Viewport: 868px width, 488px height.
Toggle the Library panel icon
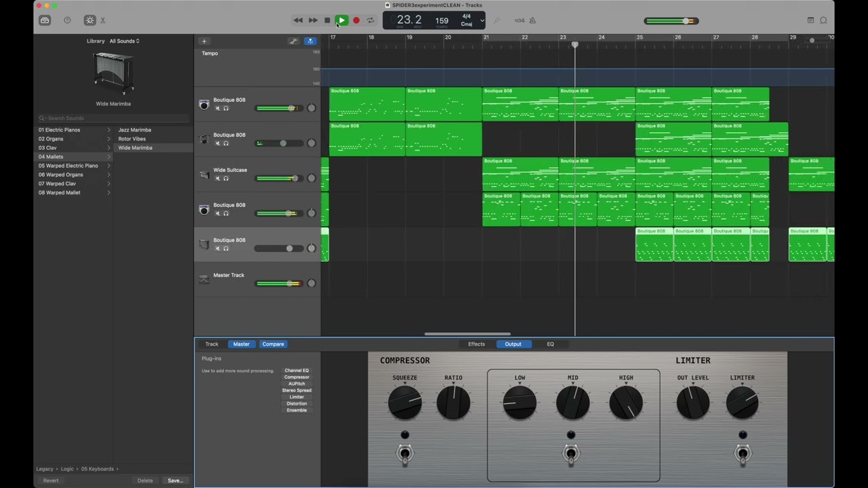[x=45, y=20]
